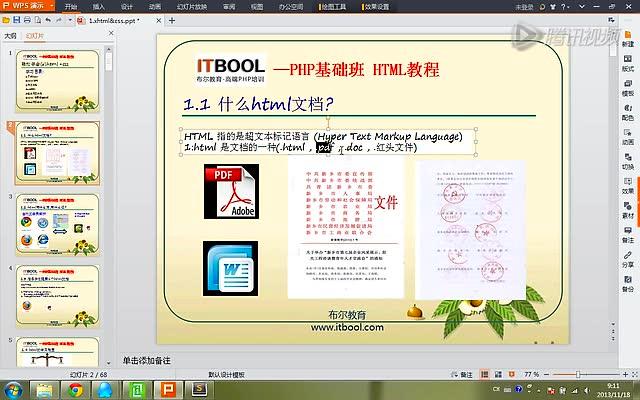The width and height of the screenshot is (640, 400).
Task: Select slide 3 thumbnail with browser icons
Action: pos(58,224)
